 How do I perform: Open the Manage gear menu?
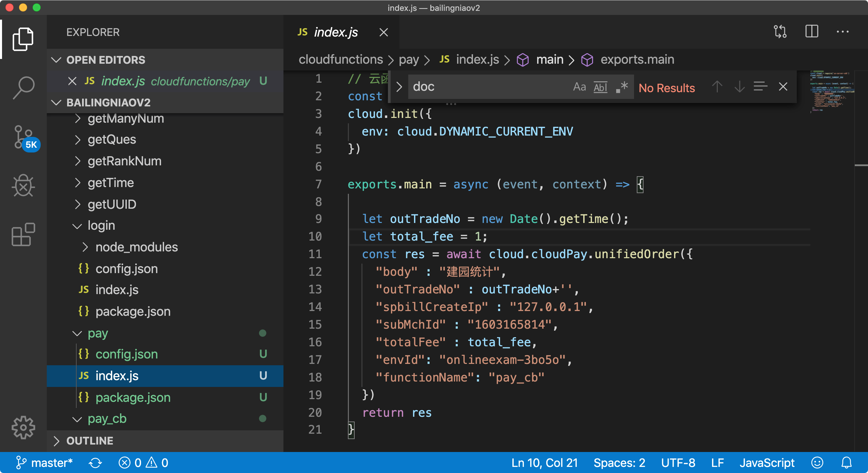pyautogui.click(x=23, y=428)
